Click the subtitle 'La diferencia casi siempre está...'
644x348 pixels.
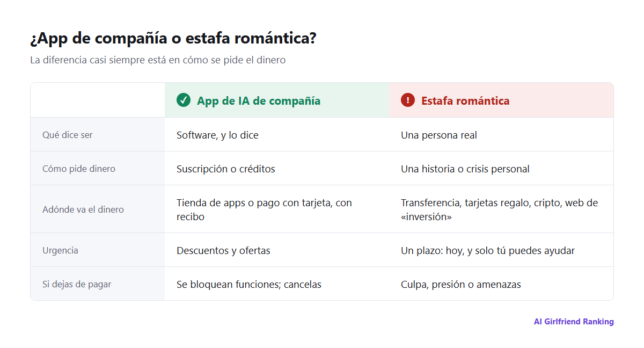(x=158, y=60)
